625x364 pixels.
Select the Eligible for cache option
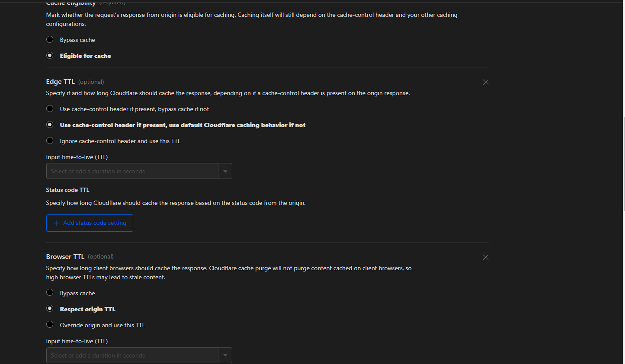pyautogui.click(x=50, y=56)
